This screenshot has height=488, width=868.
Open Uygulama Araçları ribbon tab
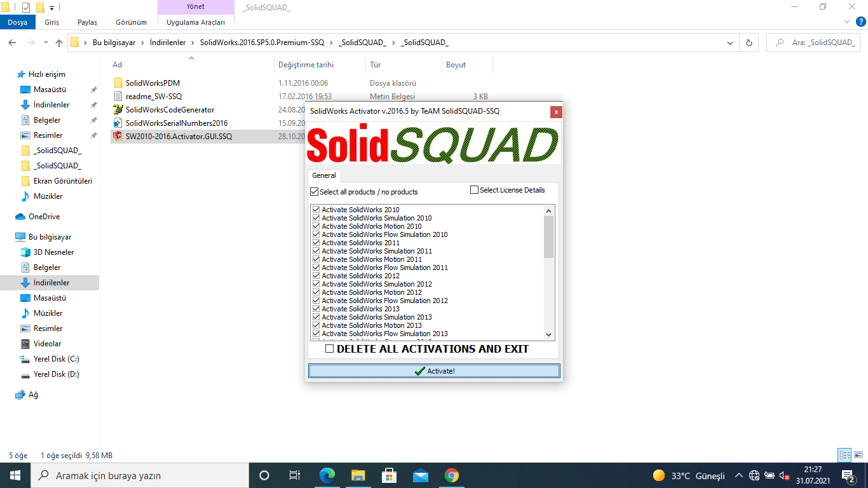tap(196, 22)
